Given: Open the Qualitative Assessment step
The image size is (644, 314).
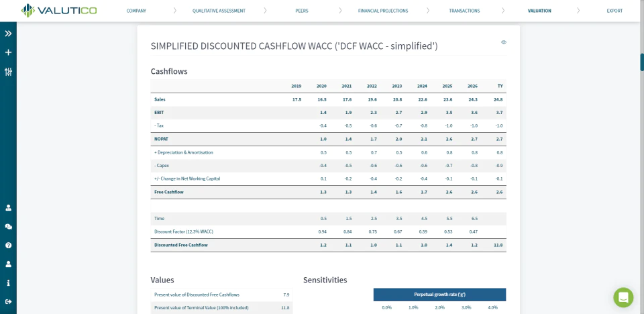Looking at the screenshot, I should (219, 11).
